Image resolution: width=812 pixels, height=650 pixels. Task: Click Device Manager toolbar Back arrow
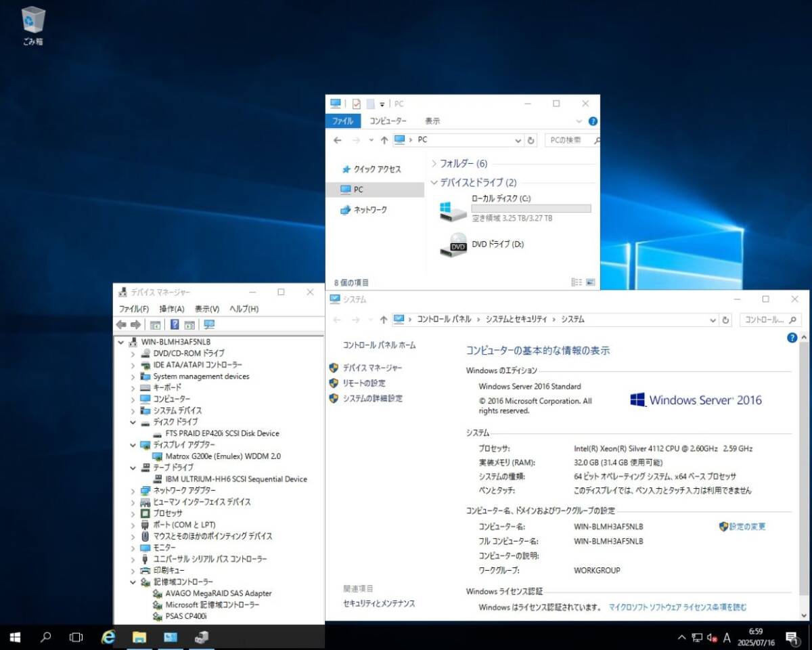pos(121,325)
